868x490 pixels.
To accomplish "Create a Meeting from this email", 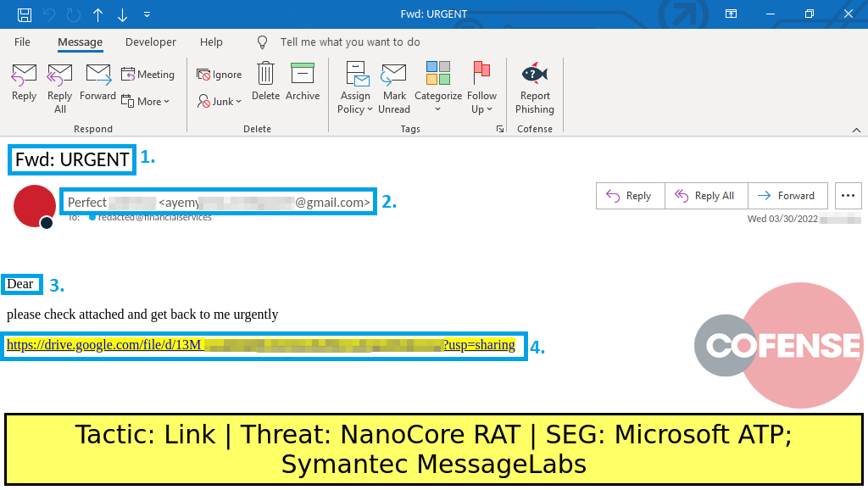I will click(148, 75).
